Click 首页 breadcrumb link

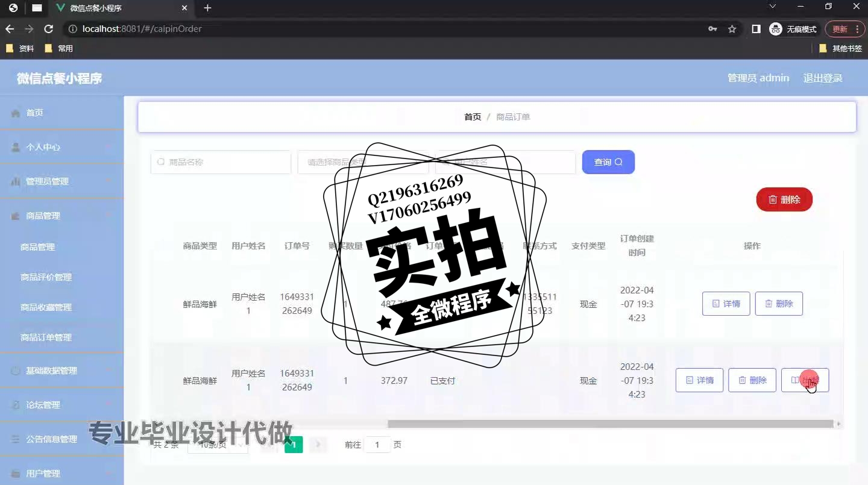click(x=473, y=117)
